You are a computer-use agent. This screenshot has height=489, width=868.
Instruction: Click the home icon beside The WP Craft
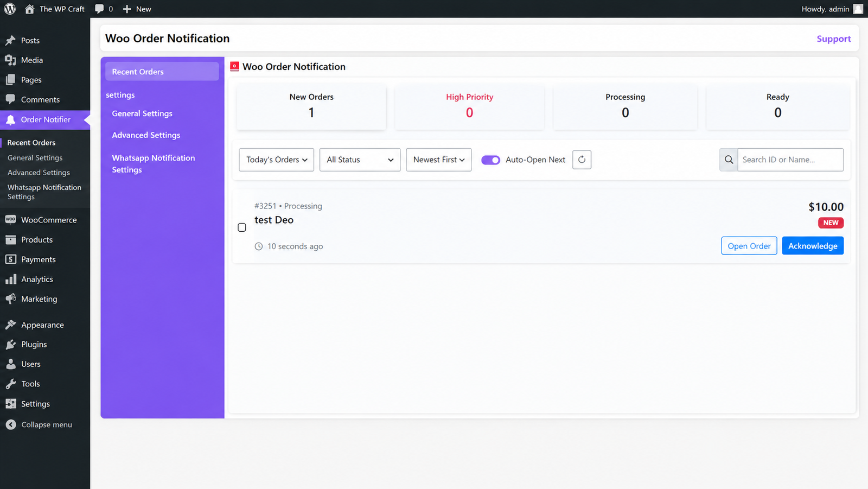coord(29,9)
